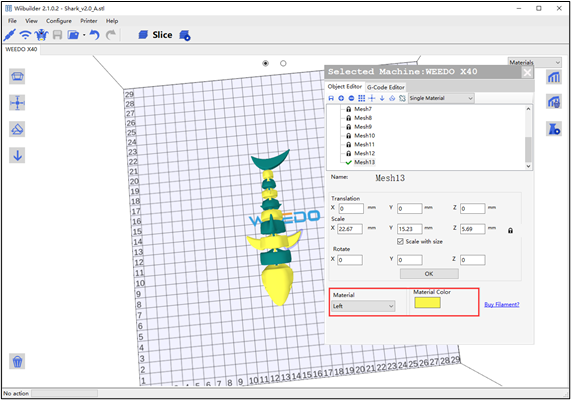Click the top chart icon on right sidebar
Image resolution: width=571 pixels, height=400 pixels.
(554, 77)
